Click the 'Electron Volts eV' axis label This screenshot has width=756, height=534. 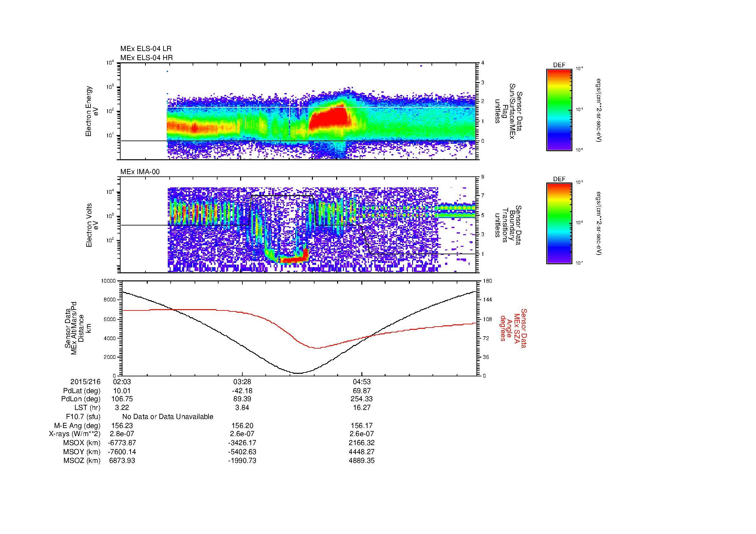92,225
